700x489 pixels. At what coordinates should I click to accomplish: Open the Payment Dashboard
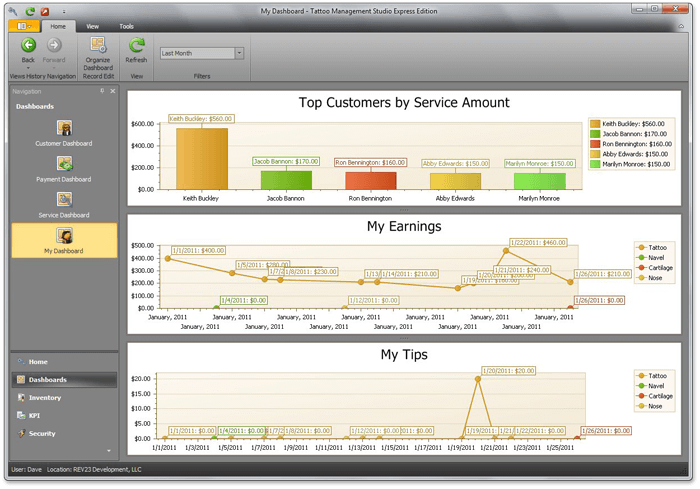(64, 164)
